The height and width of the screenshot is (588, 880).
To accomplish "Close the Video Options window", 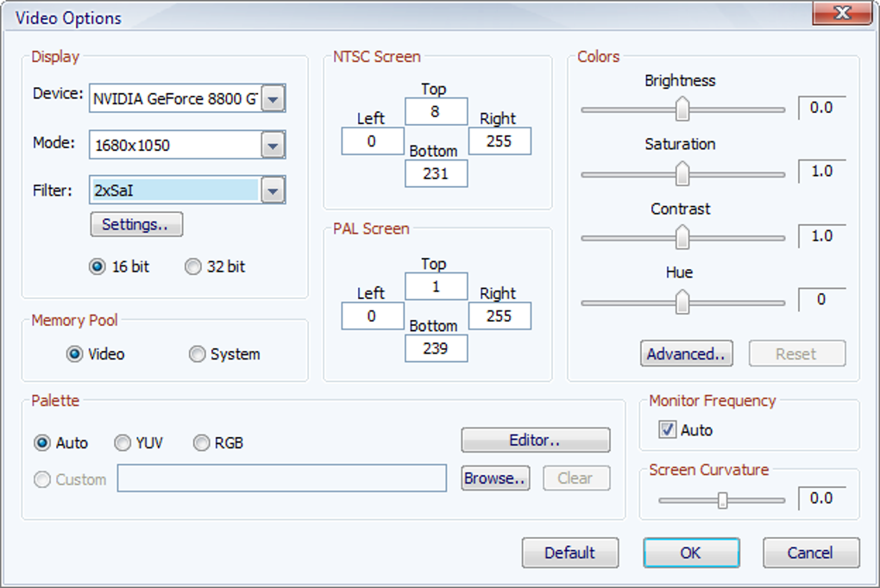I will click(842, 12).
